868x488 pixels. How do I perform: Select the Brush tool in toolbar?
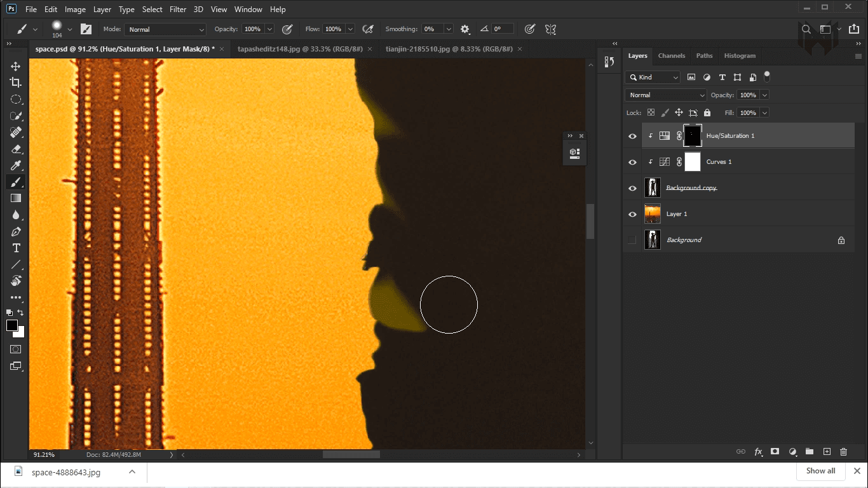click(16, 182)
